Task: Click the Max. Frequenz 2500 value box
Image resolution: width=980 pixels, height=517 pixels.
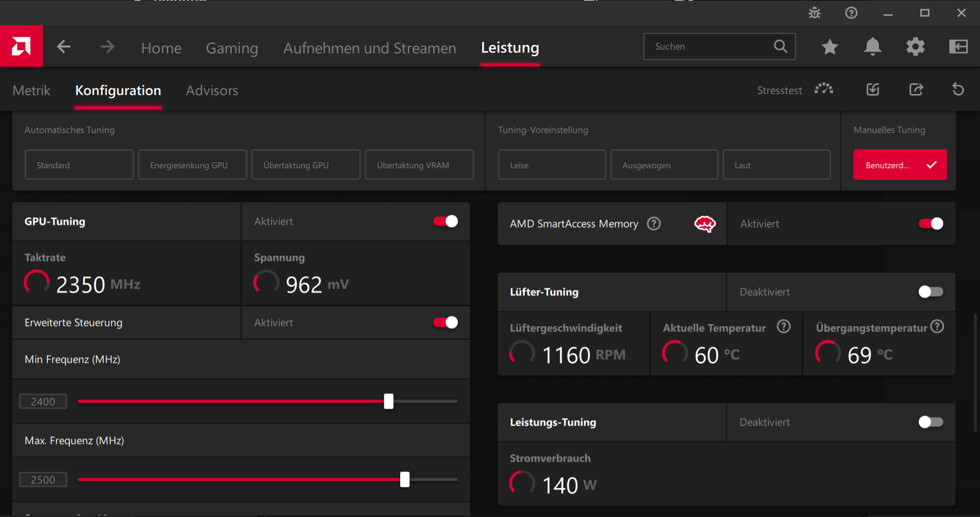Action: coord(43,480)
